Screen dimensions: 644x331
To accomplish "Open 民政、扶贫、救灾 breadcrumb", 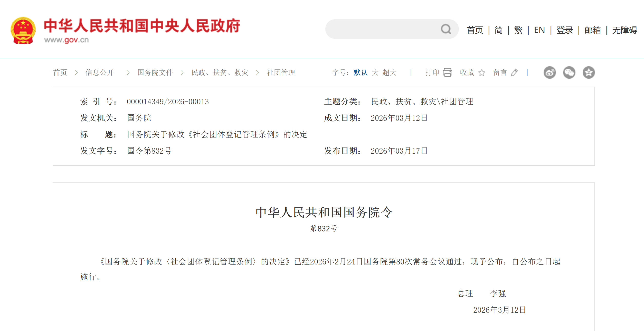I will [x=220, y=73].
